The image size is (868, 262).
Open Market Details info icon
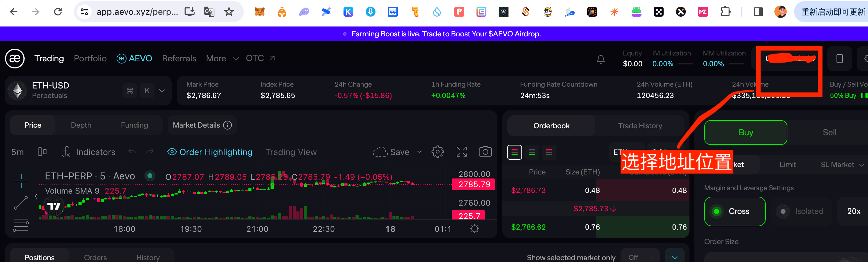point(228,125)
